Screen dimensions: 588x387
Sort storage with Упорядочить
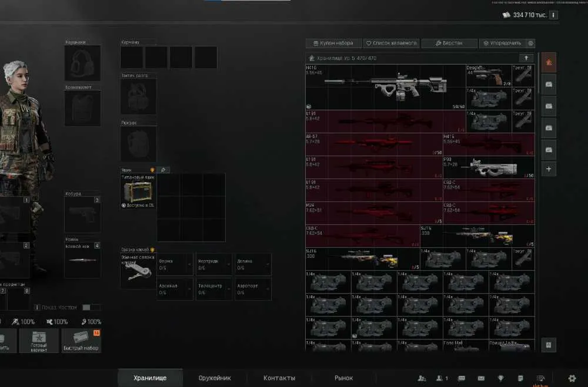(503, 43)
